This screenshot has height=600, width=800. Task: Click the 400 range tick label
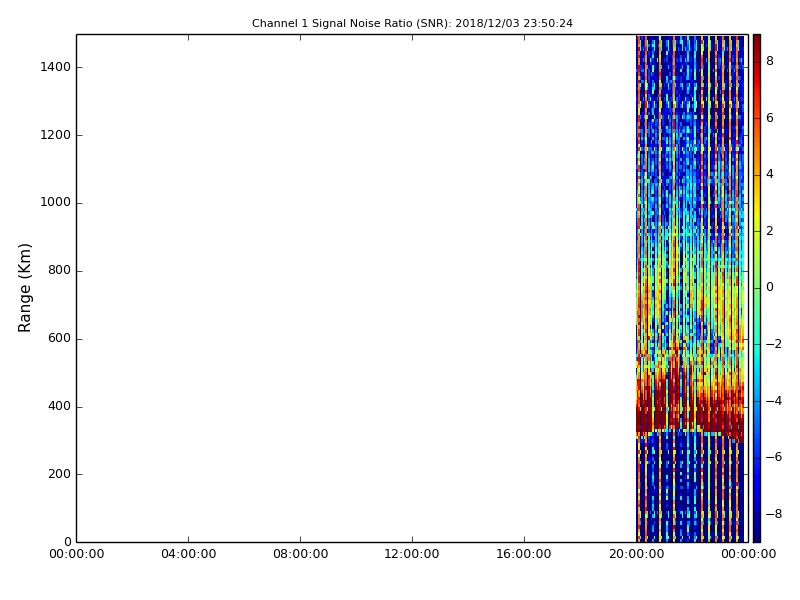click(x=59, y=406)
